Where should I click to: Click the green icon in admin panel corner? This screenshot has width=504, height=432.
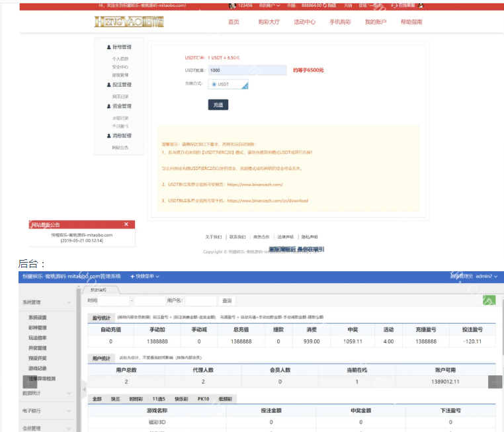[488, 300]
